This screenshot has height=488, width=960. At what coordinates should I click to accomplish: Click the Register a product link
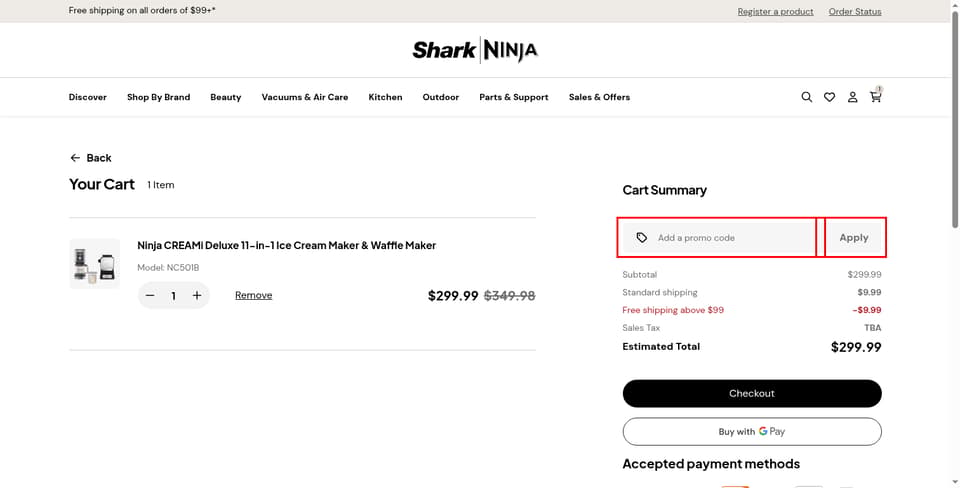[x=775, y=12]
